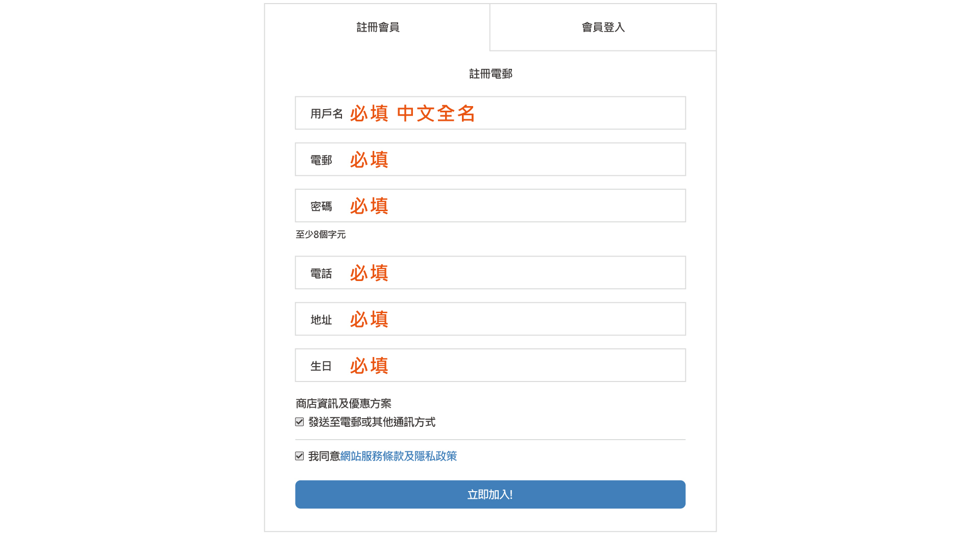Click the 用戶名 field label
This screenshot has width=980, height=535.
(326, 114)
